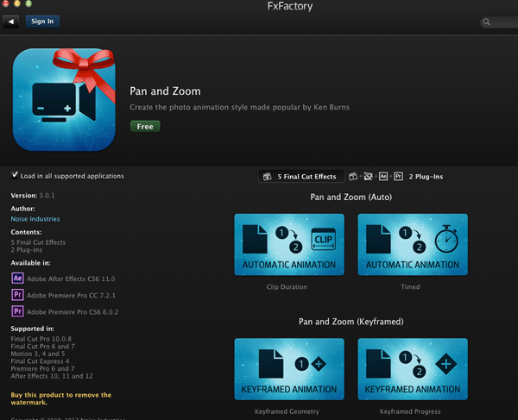The height and width of the screenshot is (420, 518).
Task: Select the 5 Final Cut Effects tab
Action: click(x=300, y=177)
